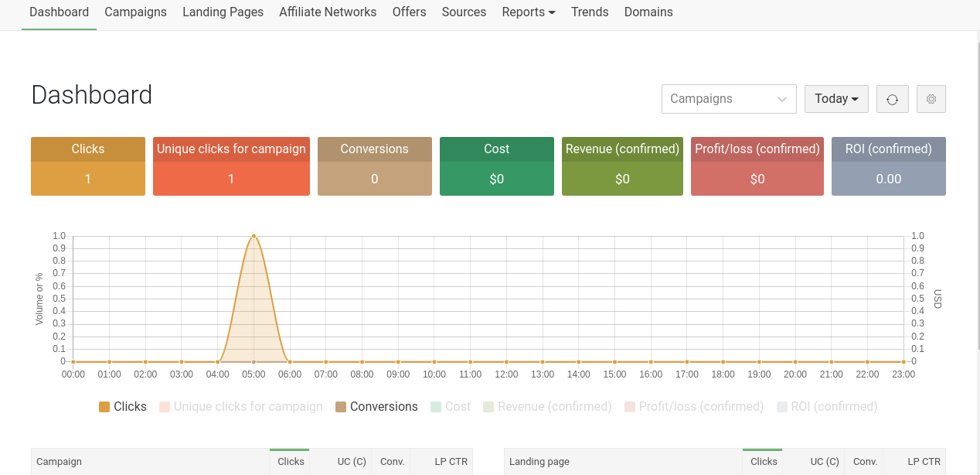This screenshot has width=980, height=475.
Task: Sort campaign table by Conv. column
Action: (x=392, y=462)
